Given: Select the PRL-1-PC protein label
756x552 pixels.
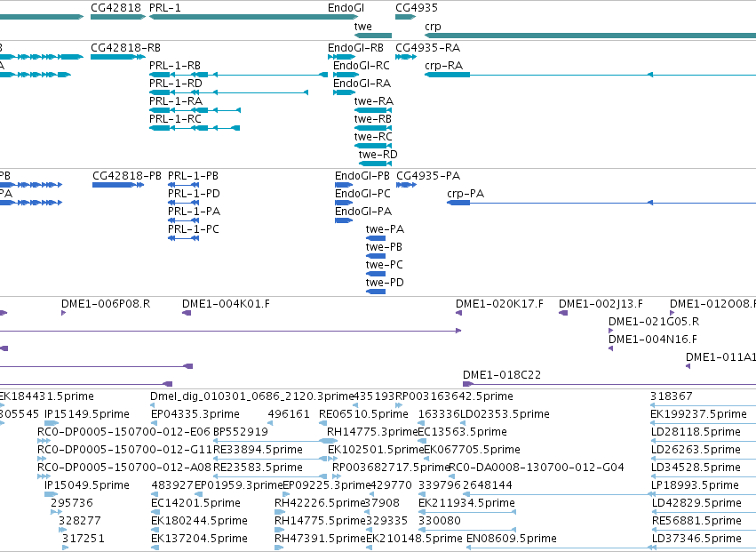Looking at the screenshot, I should click(x=194, y=229).
